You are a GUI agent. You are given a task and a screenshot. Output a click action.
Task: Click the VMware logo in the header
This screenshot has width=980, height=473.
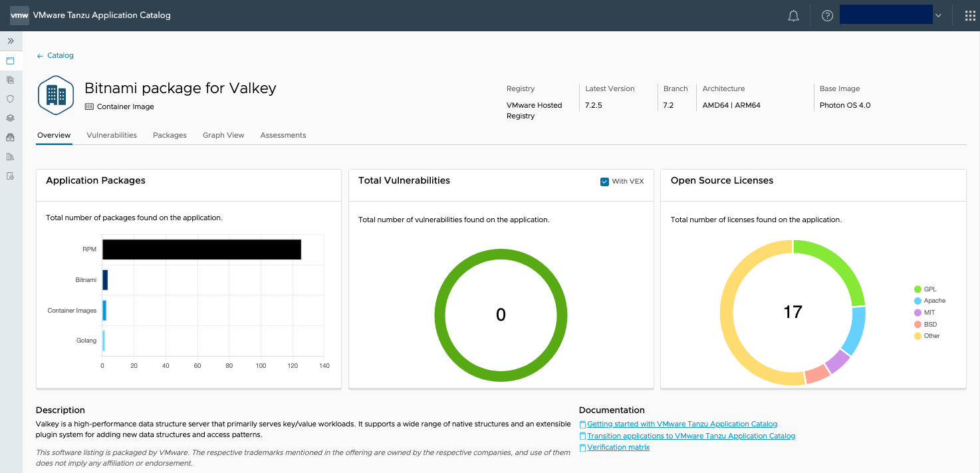pos(19,15)
